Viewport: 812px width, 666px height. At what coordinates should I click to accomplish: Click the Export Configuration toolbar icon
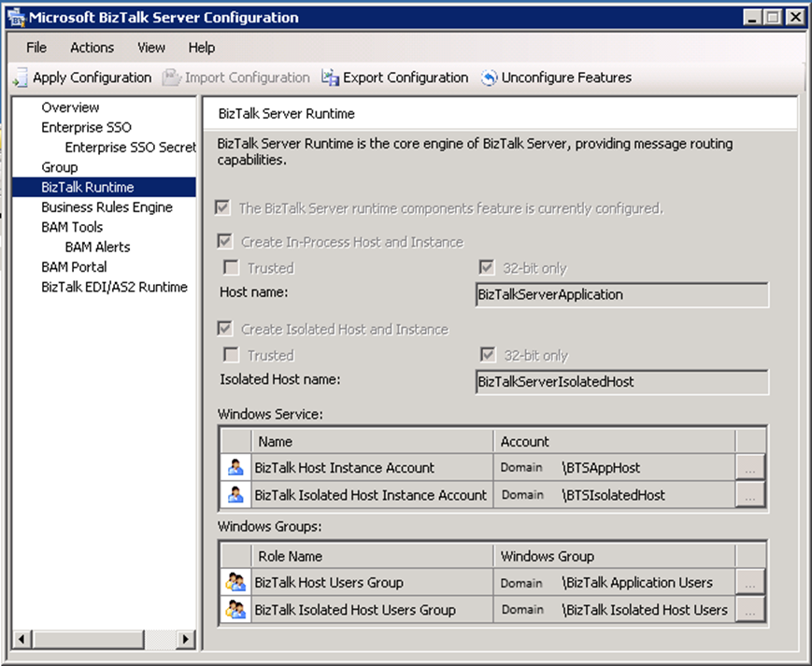[330, 78]
